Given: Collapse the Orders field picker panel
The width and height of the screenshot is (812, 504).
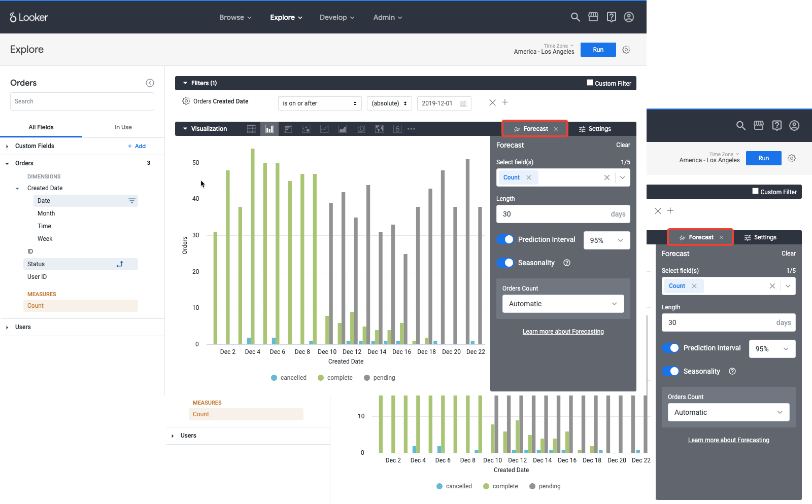Looking at the screenshot, I should click(150, 83).
